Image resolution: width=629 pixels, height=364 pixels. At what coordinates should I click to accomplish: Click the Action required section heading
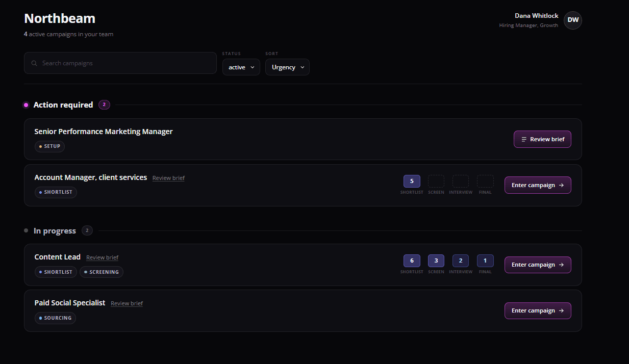click(x=63, y=105)
